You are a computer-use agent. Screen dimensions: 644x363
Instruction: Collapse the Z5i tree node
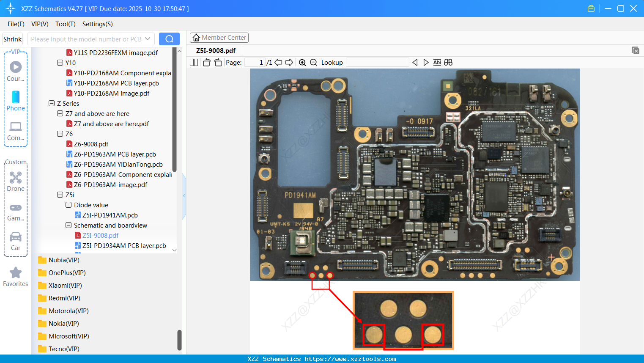coord(60,195)
